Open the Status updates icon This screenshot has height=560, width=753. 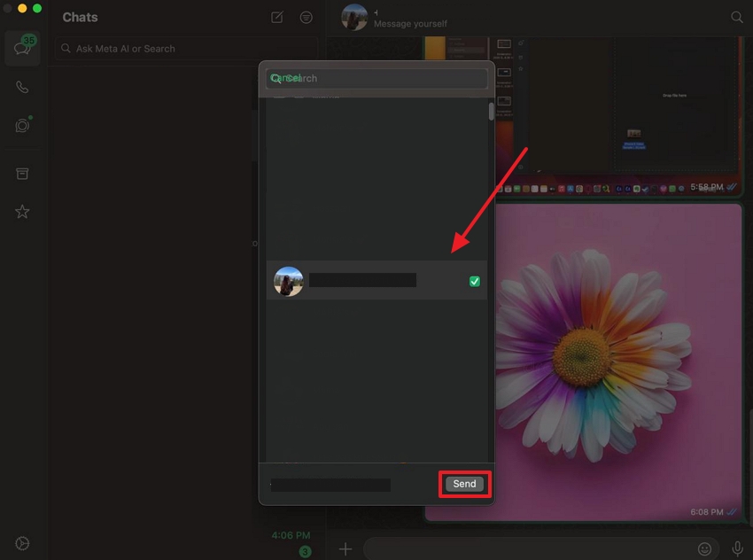[22, 126]
